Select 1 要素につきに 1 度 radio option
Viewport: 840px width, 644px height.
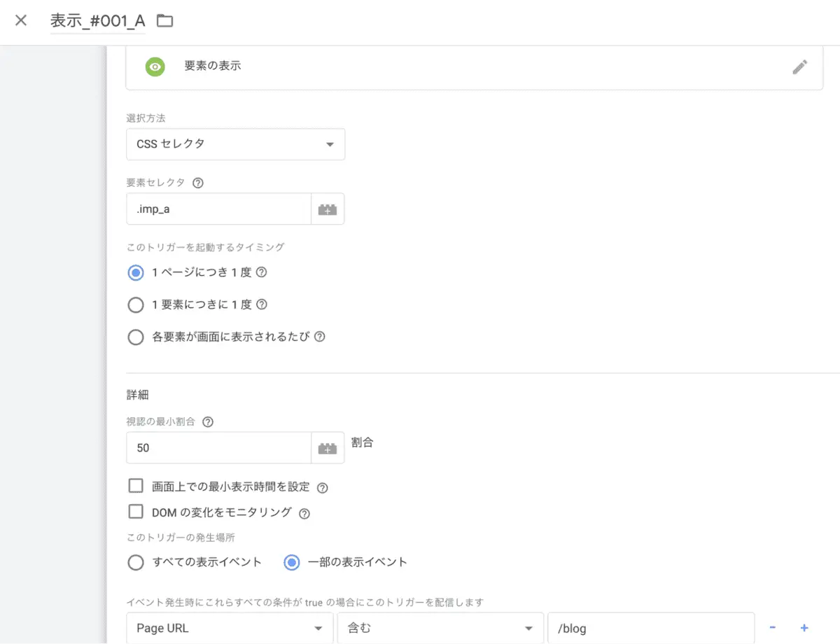click(x=135, y=305)
